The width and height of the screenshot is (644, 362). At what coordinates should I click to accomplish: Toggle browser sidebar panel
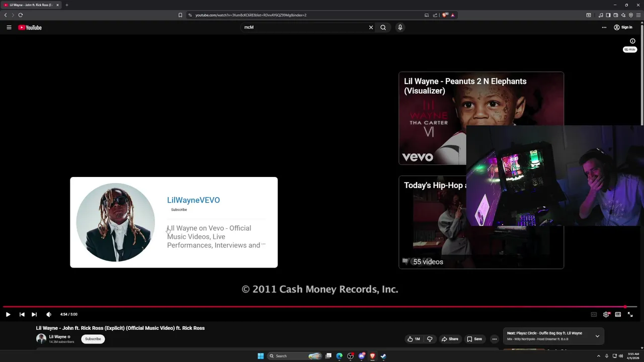(x=608, y=15)
